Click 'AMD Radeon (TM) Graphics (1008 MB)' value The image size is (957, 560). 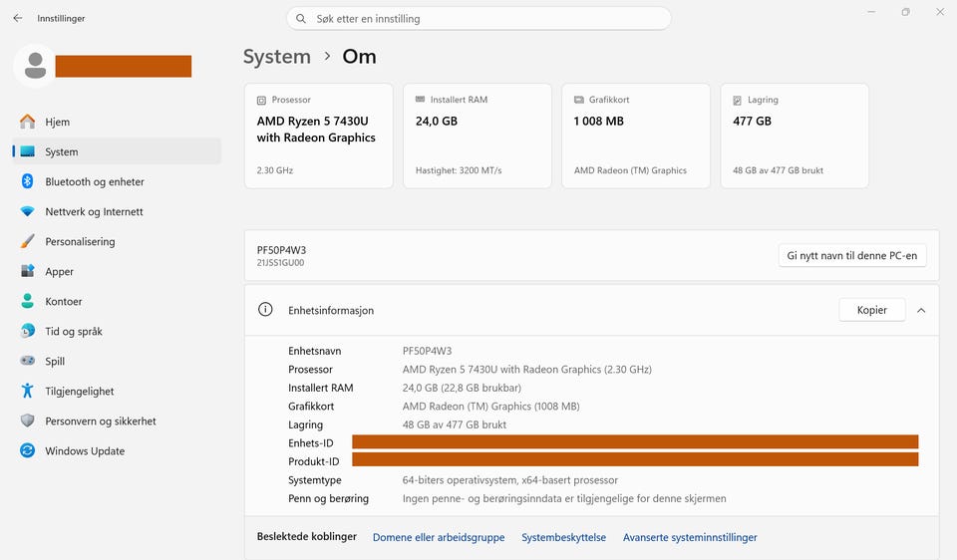(x=491, y=407)
